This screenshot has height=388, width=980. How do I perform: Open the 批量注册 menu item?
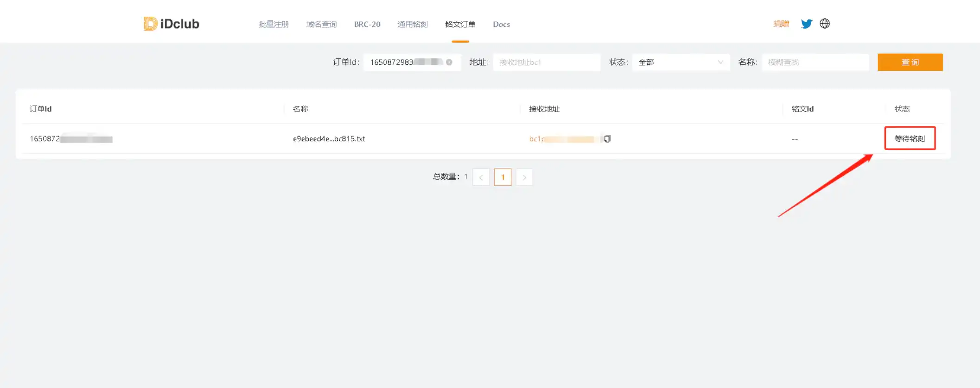[x=274, y=24]
